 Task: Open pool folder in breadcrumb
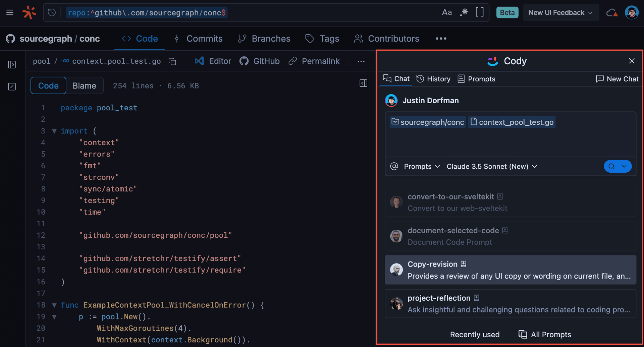point(42,61)
